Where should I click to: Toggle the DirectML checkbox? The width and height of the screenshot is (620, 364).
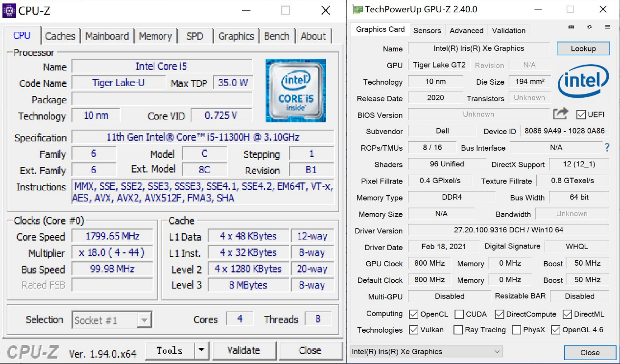[567, 314]
